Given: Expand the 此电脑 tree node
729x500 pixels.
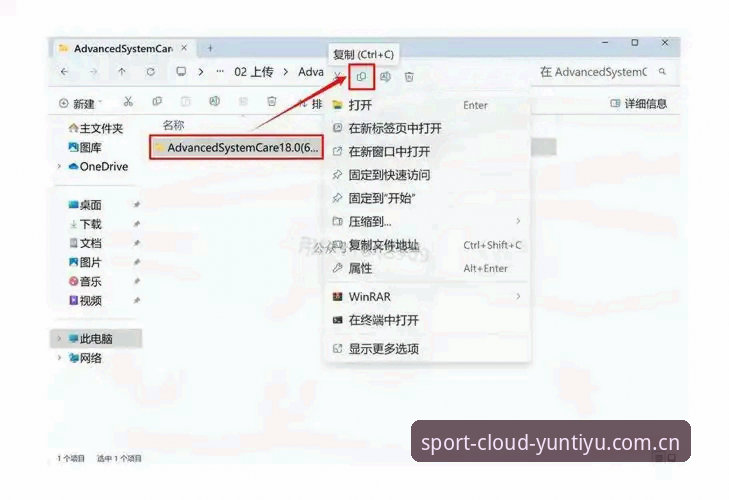Looking at the screenshot, I should (x=60, y=339).
